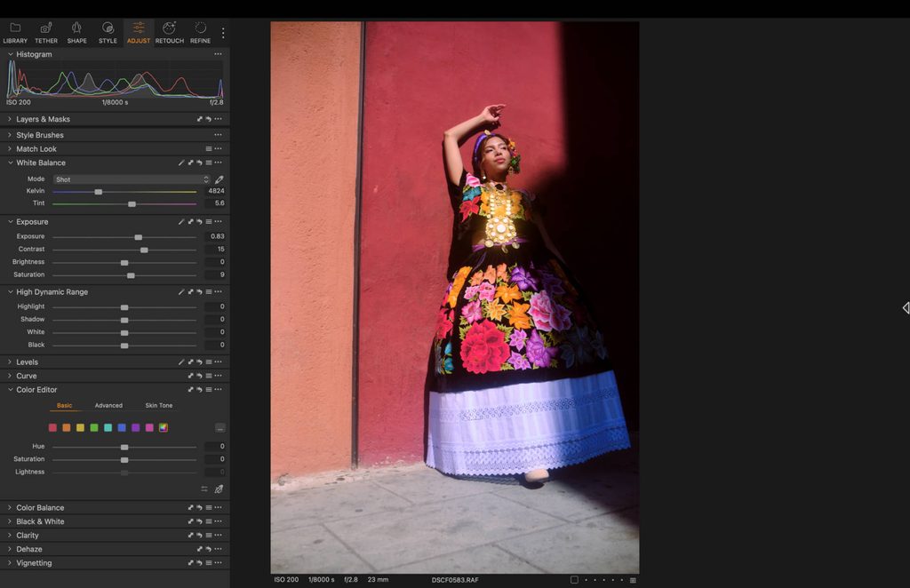Click the Color Editor more-options button beside swatches
Viewport: 910px width, 588px height.
click(220, 428)
